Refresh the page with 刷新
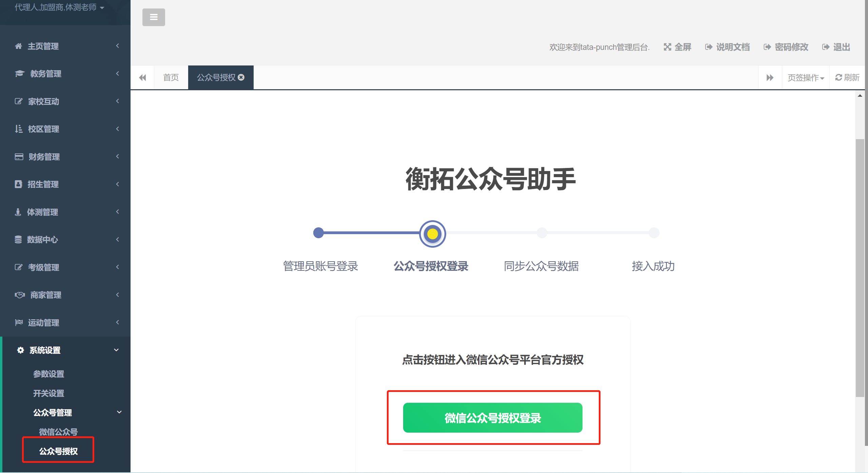 click(x=847, y=78)
